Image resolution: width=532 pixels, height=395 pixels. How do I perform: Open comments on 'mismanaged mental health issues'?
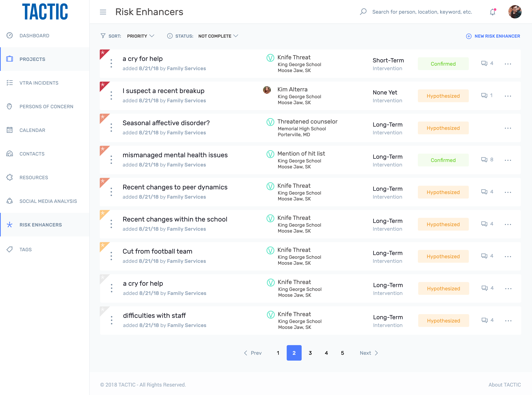[487, 160]
